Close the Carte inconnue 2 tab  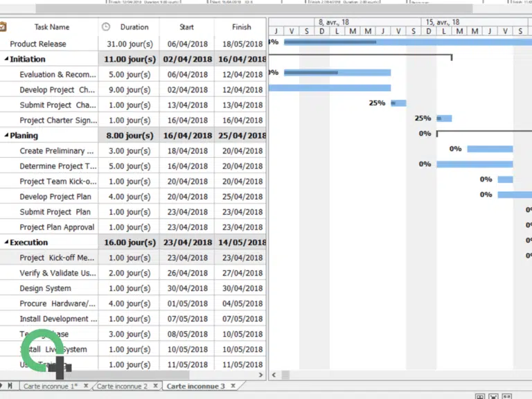pyautogui.click(x=155, y=386)
